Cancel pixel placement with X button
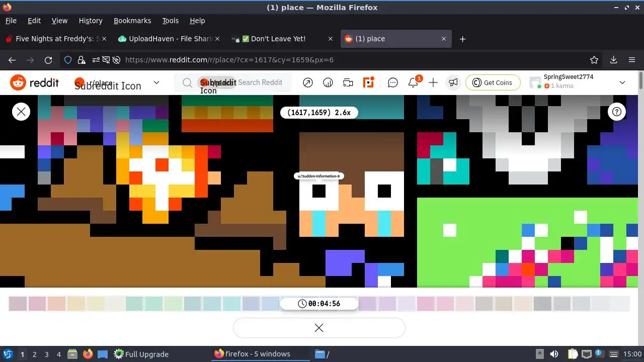Viewport: 644px width, 362px height. (x=319, y=328)
